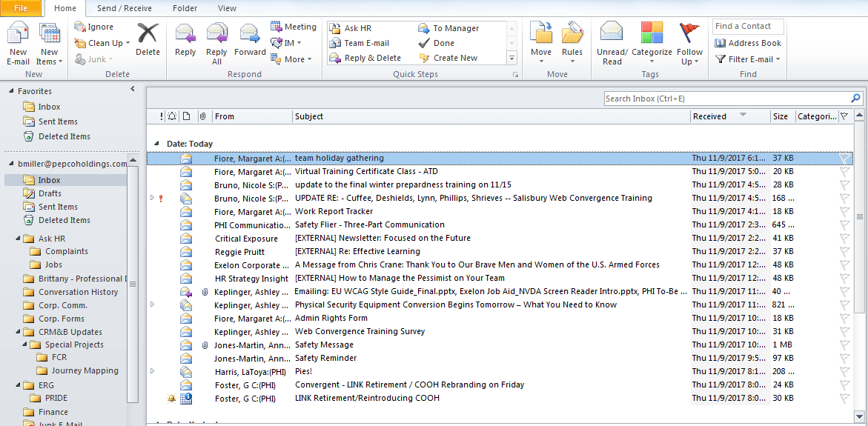Screen dimensions: 868x426
Task: Collapse the Favorites section
Action: pyautogui.click(x=12, y=91)
